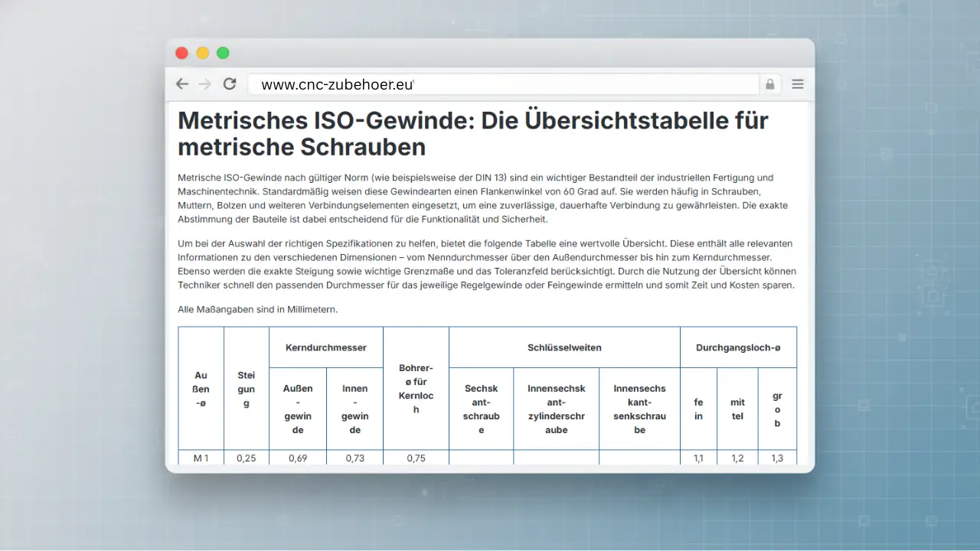The image size is (980, 551).
Task: Click the Bohrer-ø für Kernloch header
Action: [x=416, y=389]
